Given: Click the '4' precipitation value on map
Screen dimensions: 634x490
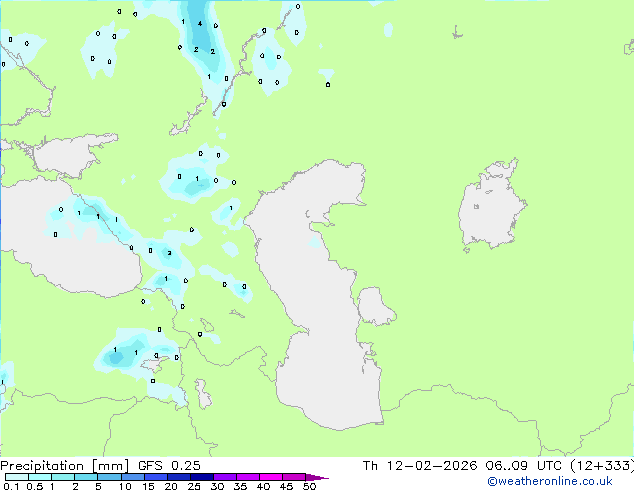Looking at the screenshot, I should point(200,23).
